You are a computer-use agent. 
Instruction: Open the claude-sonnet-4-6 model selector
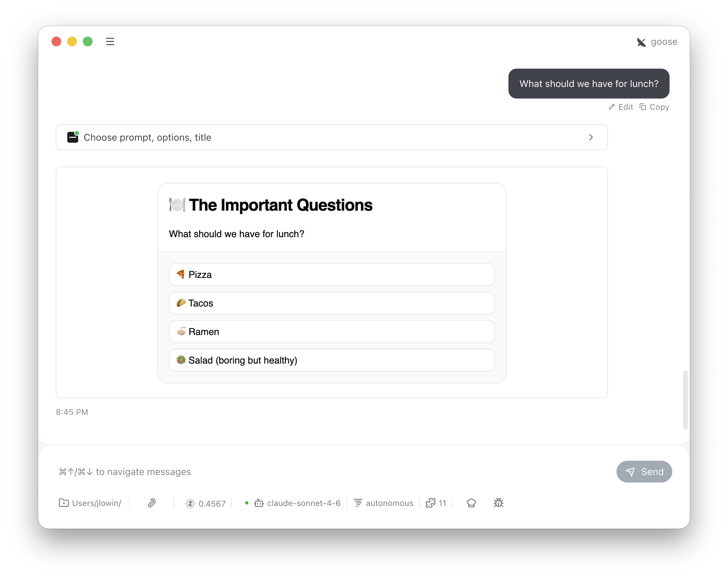[297, 503]
